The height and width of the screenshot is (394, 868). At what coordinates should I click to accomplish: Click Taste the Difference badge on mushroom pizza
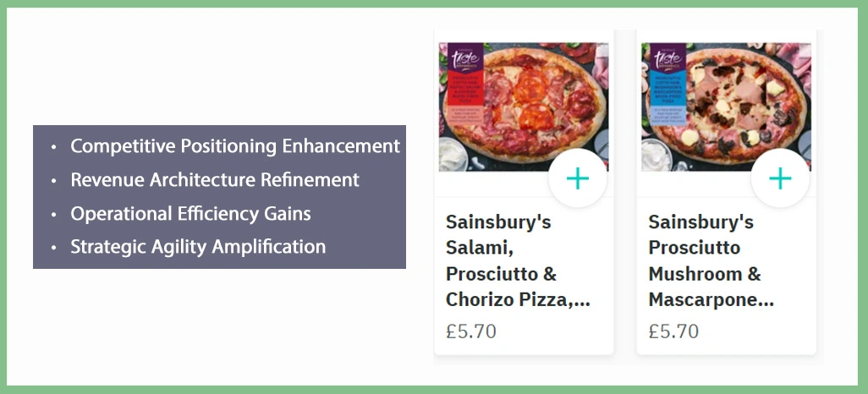coord(663,58)
